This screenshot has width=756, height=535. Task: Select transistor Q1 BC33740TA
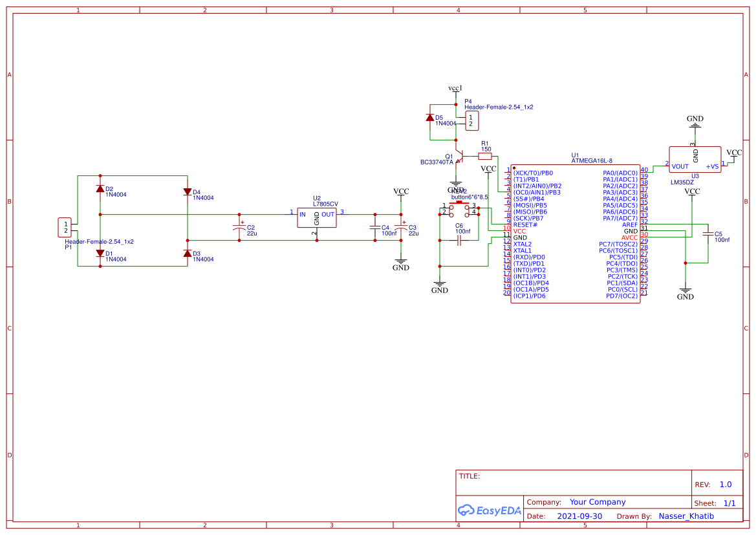point(460,157)
